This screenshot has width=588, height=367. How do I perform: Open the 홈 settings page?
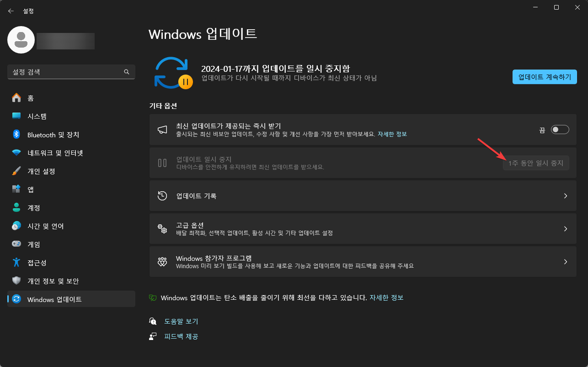pos(71,98)
